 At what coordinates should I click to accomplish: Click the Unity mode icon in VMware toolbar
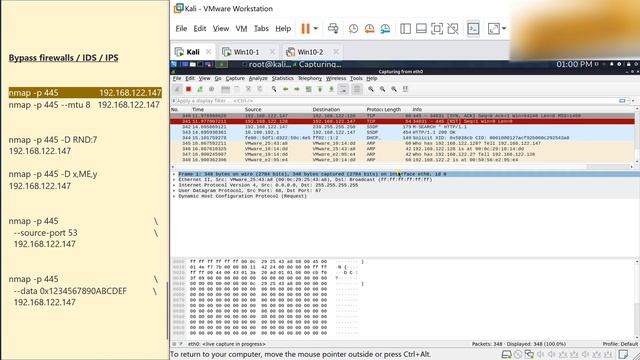point(453,29)
